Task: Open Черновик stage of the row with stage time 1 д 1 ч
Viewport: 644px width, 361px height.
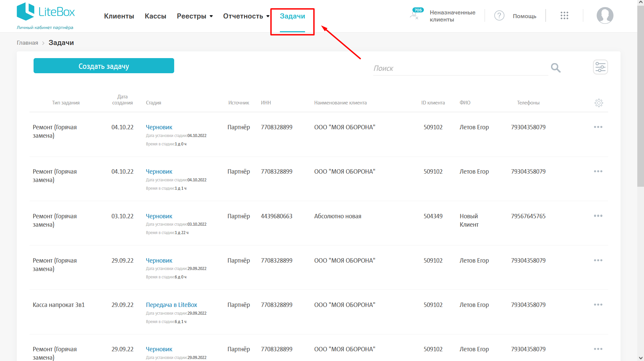Action: click(159, 172)
